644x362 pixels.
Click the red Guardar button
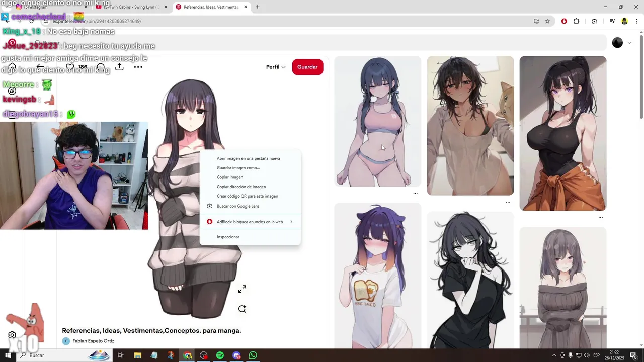307,67
